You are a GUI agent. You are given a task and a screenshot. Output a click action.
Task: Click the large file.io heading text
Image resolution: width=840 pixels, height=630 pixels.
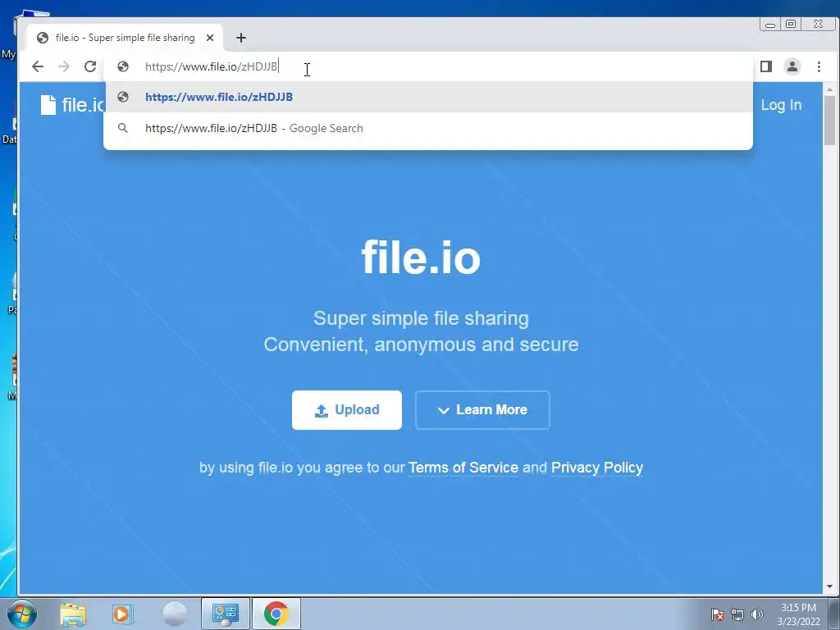coord(421,258)
